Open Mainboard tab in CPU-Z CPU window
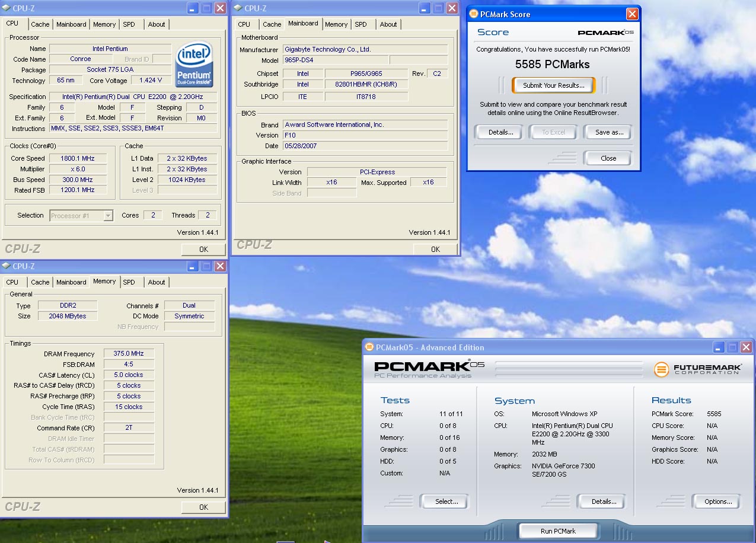The height and width of the screenshot is (543, 756). (71, 24)
